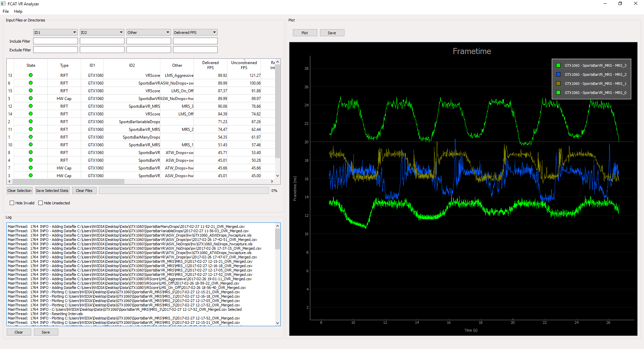Click the Save Selected Stats button

(52, 191)
